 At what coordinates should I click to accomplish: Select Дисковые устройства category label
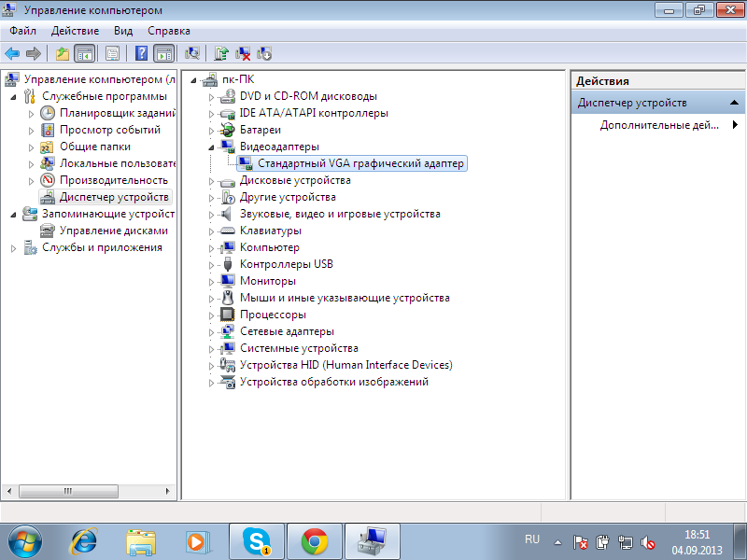click(295, 180)
